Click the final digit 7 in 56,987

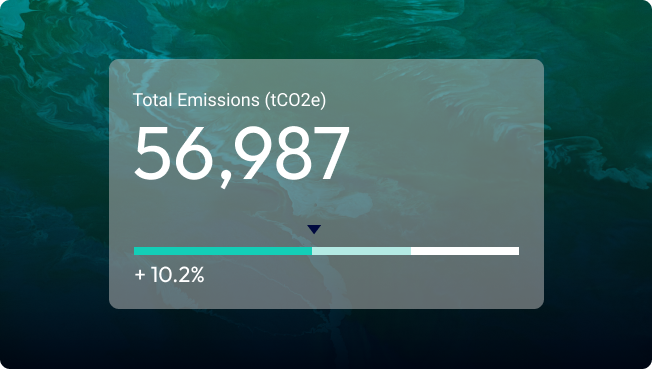pyautogui.click(x=331, y=153)
